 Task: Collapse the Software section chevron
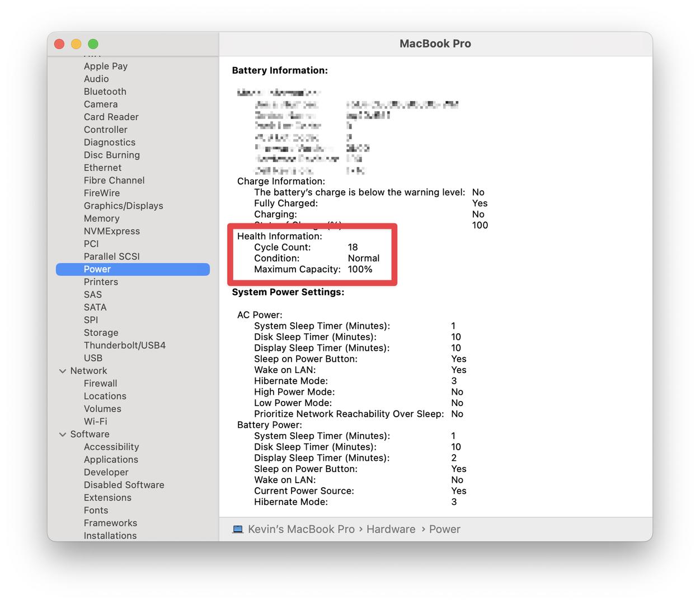point(63,435)
